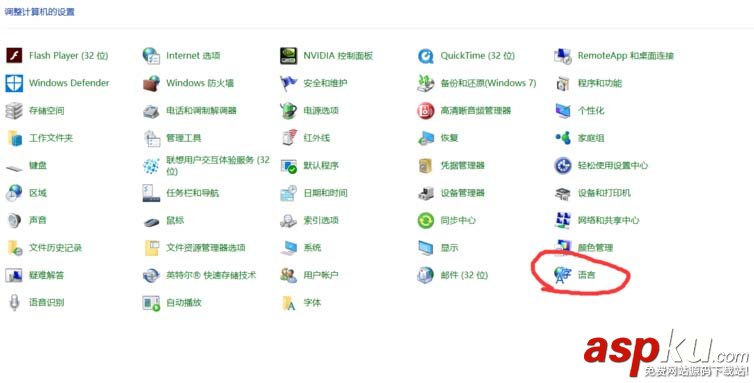Open the 自动播放 icon
This screenshot has height=383, width=754.
point(151,303)
